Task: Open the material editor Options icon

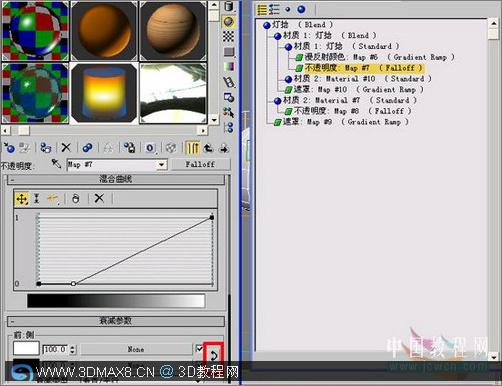Action: [229, 97]
